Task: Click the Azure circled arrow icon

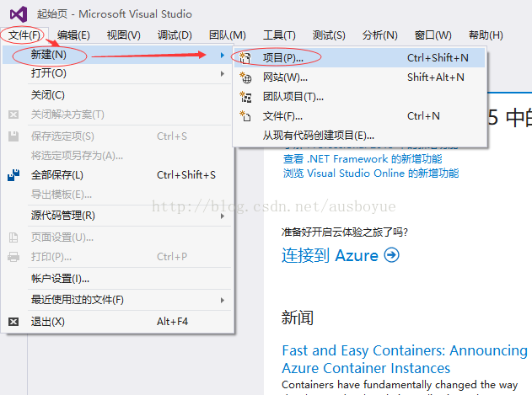Action: (391, 255)
